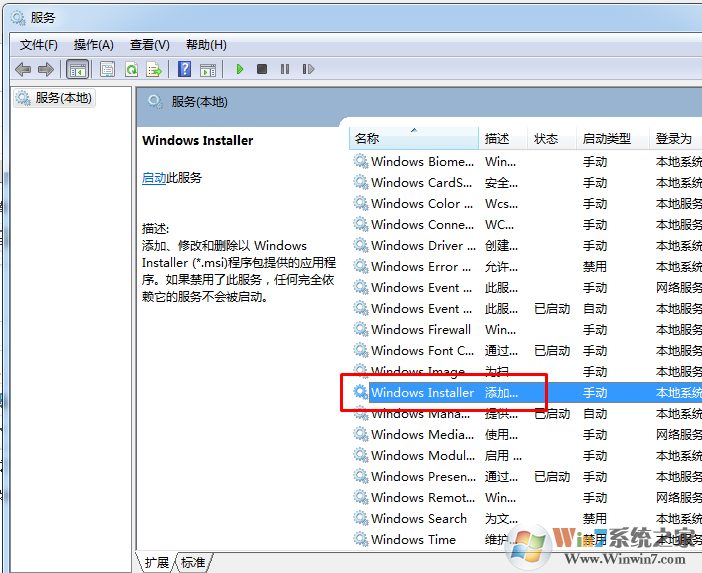702x573 pixels.
Task: Click the Refresh toolbar icon
Action: (x=131, y=69)
